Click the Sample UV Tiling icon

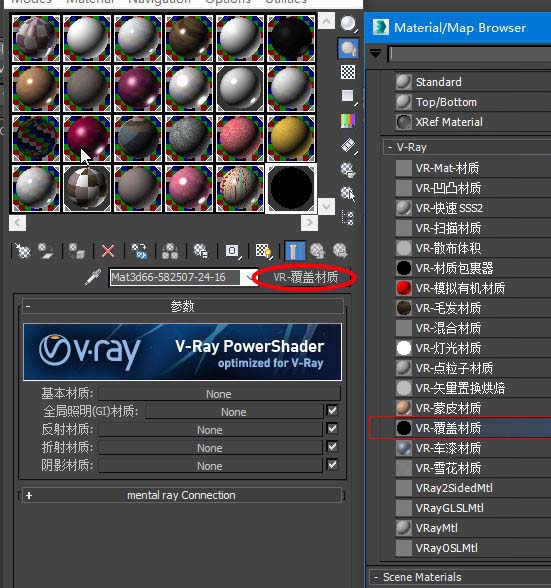(x=348, y=96)
